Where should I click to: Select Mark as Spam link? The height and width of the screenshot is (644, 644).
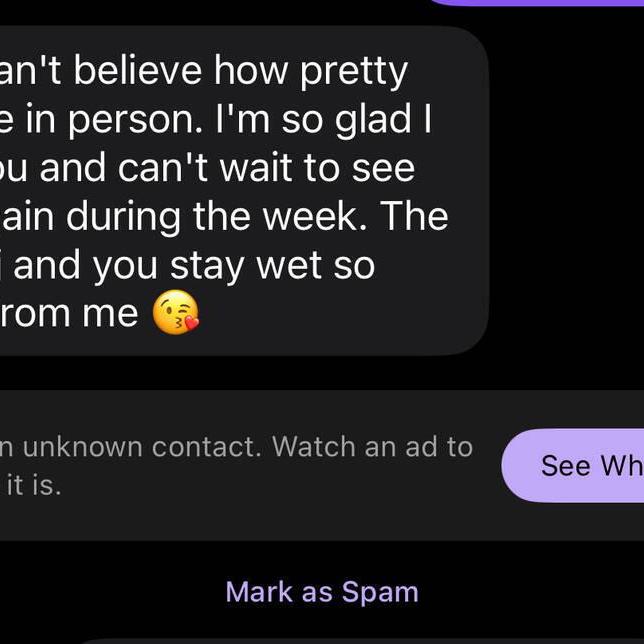[x=322, y=592]
